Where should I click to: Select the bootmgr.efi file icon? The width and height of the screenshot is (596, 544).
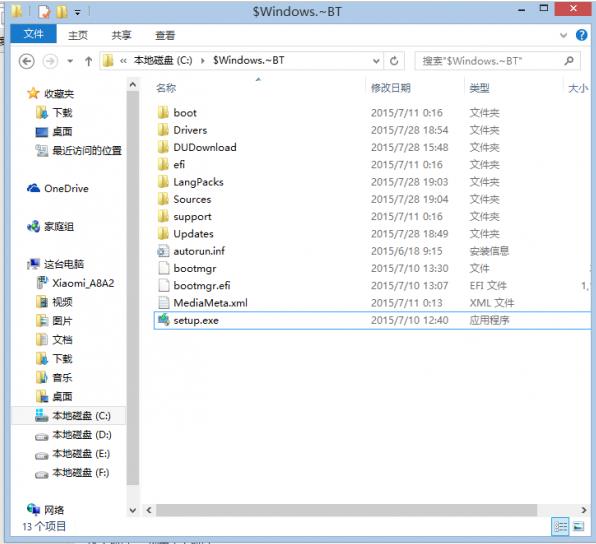[x=163, y=285]
